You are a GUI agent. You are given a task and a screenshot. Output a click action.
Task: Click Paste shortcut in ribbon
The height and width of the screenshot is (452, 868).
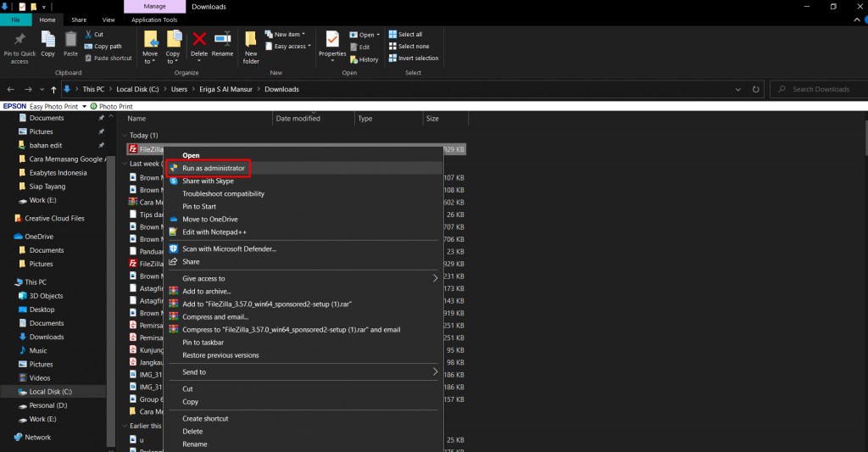click(108, 59)
